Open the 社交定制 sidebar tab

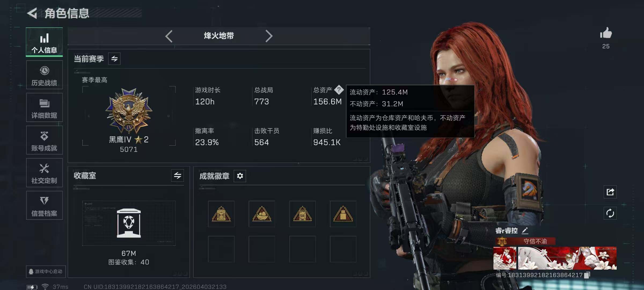click(x=44, y=173)
